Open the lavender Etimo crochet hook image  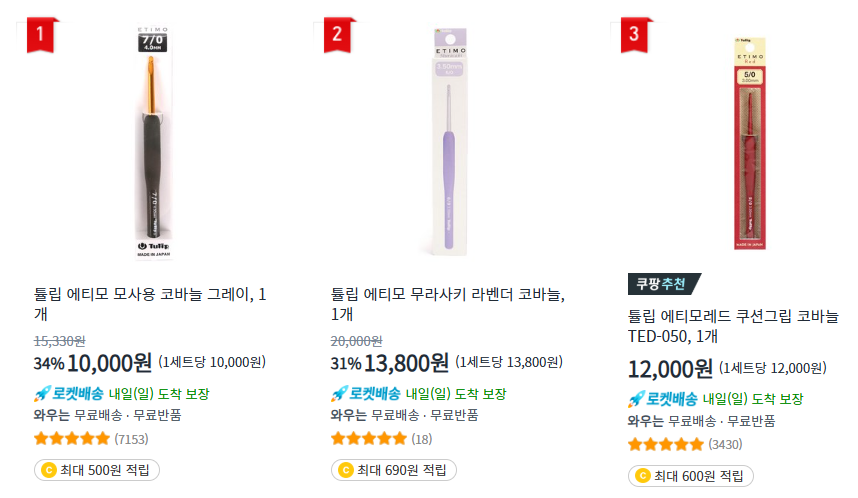click(x=451, y=140)
